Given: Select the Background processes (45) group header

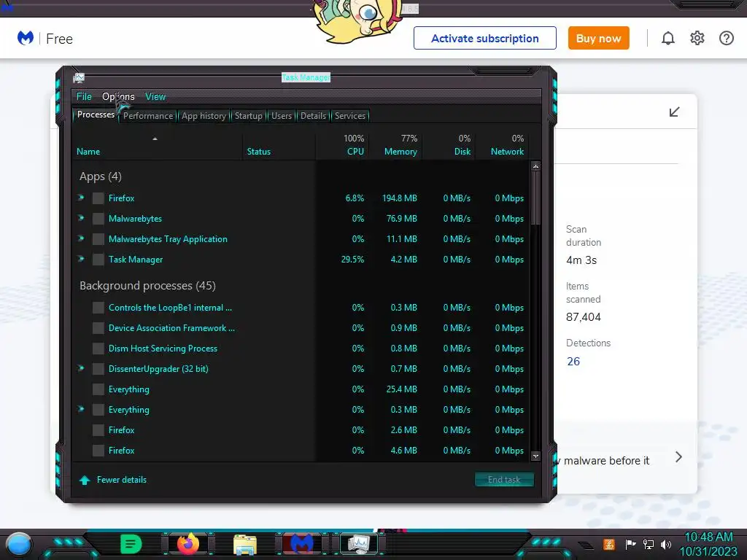Looking at the screenshot, I should point(147,286).
